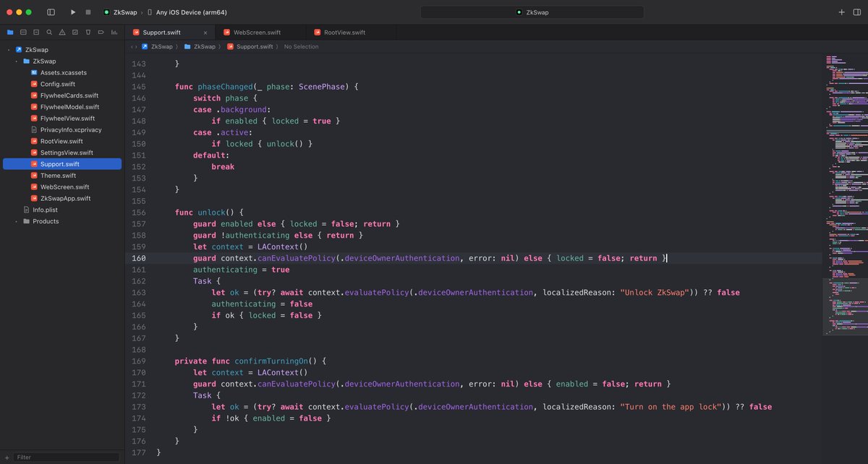Select the Products folder row
This screenshot has width=868, height=464.
click(62, 221)
